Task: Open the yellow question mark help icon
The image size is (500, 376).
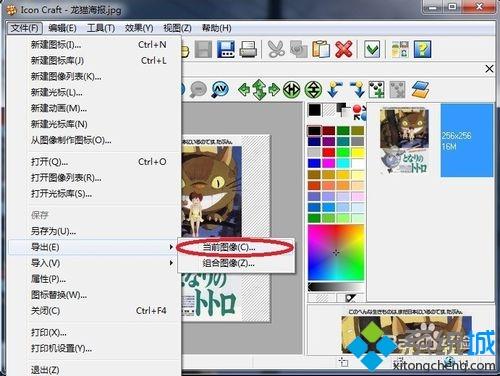Action: (x=422, y=49)
